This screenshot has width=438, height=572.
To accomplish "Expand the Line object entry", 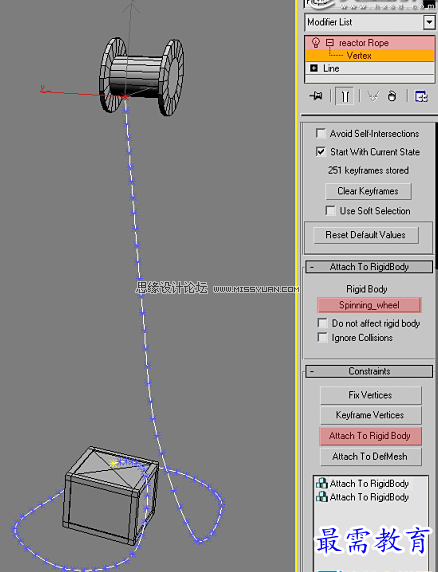I will click(x=314, y=68).
